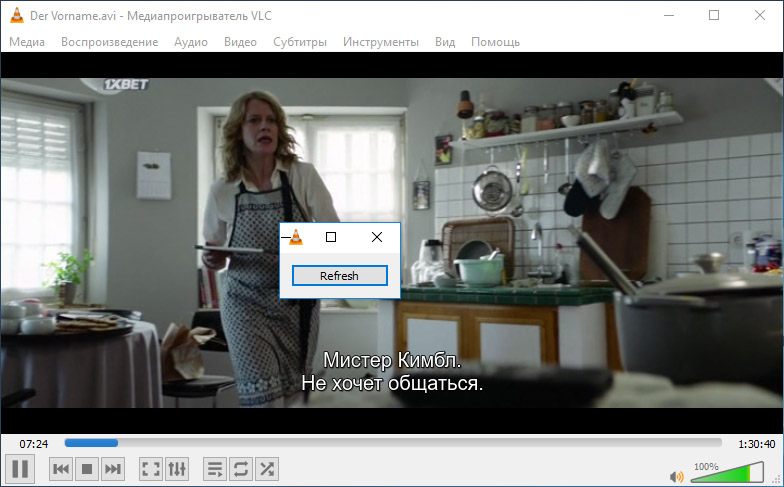Toggle random shuffle playback

267,469
